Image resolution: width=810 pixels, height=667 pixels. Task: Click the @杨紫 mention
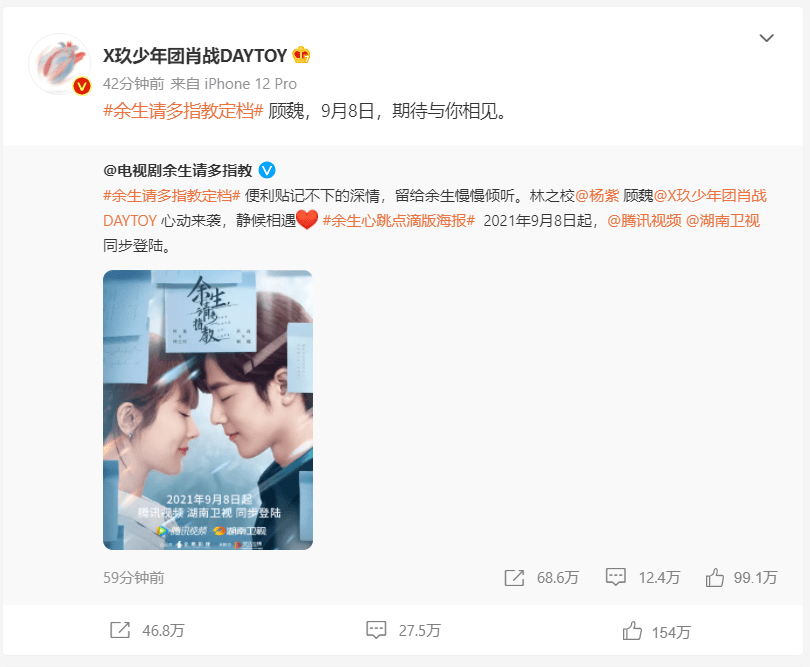597,195
